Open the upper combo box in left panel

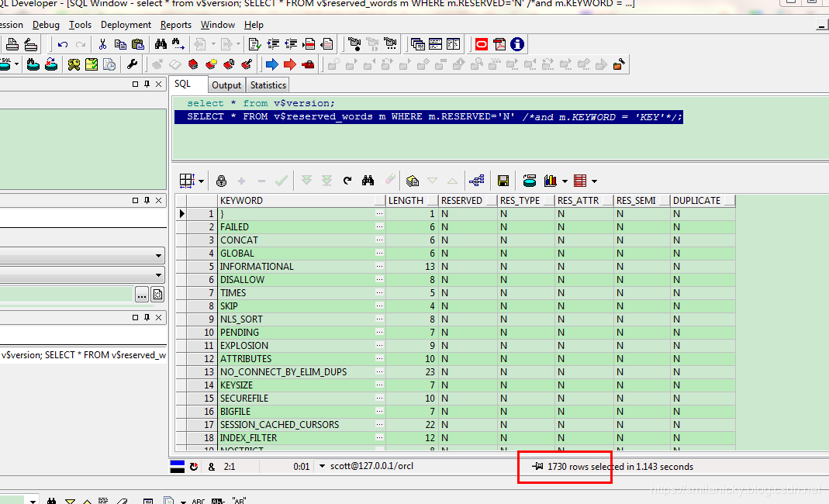[158, 256]
